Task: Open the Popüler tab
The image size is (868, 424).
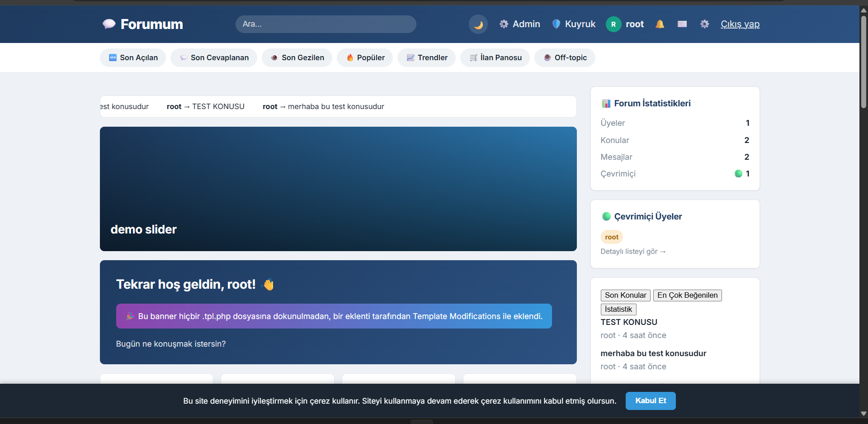Action: pyautogui.click(x=365, y=57)
